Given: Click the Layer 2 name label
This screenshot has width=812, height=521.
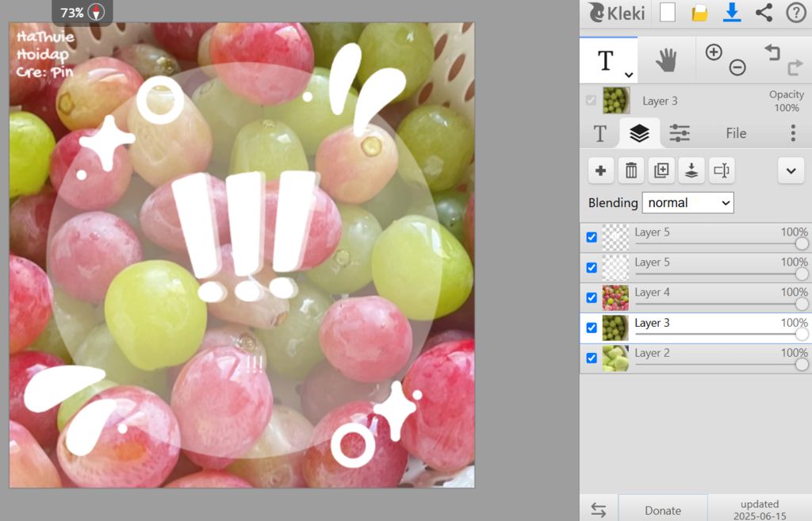Looking at the screenshot, I should (x=652, y=353).
